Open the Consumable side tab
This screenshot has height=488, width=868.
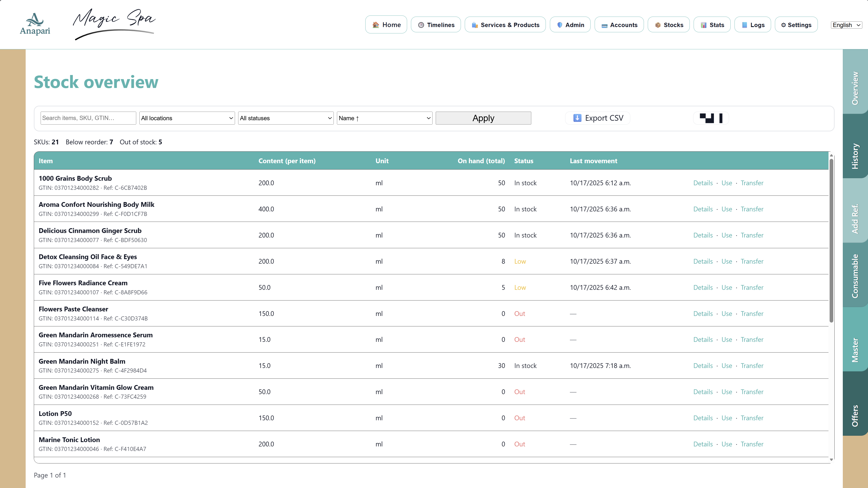point(855,276)
